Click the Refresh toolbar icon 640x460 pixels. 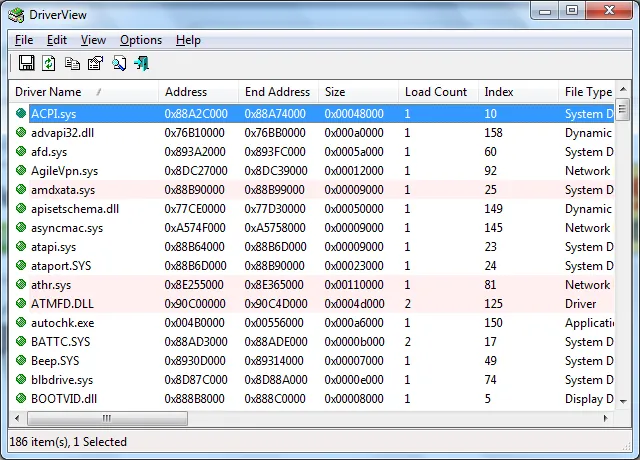click(49, 63)
